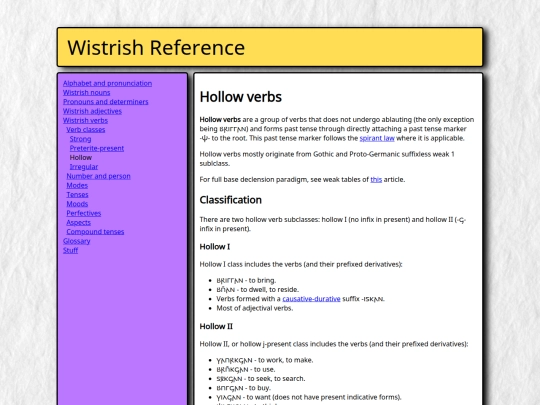Click the 'to buy' list item
Screen dimensions: 540x405
243,388
